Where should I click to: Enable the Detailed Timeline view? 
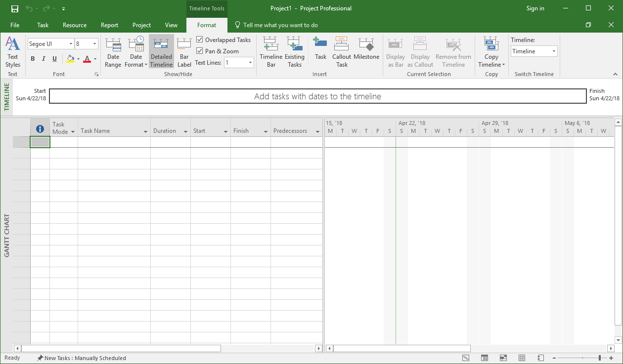(x=161, y=51)
